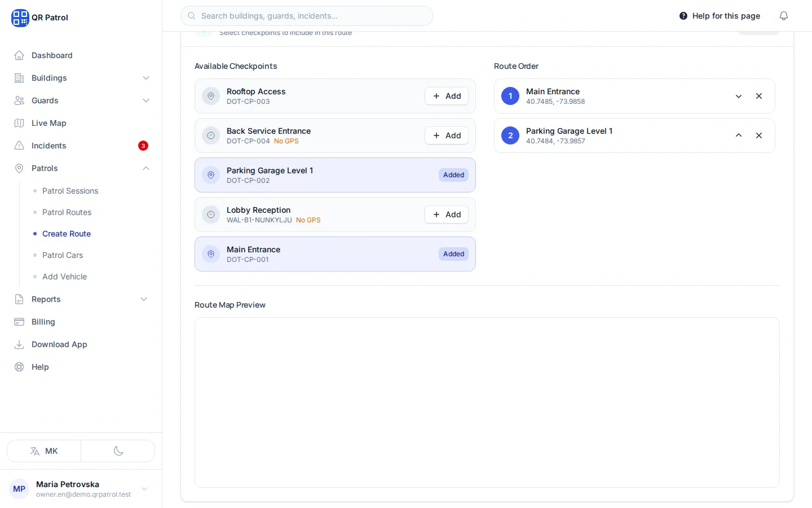Move Parking Garage Level 1 up in order

click(x=739, y=135)
